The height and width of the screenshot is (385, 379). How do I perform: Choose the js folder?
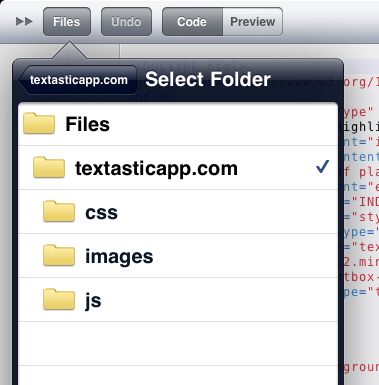178,300
